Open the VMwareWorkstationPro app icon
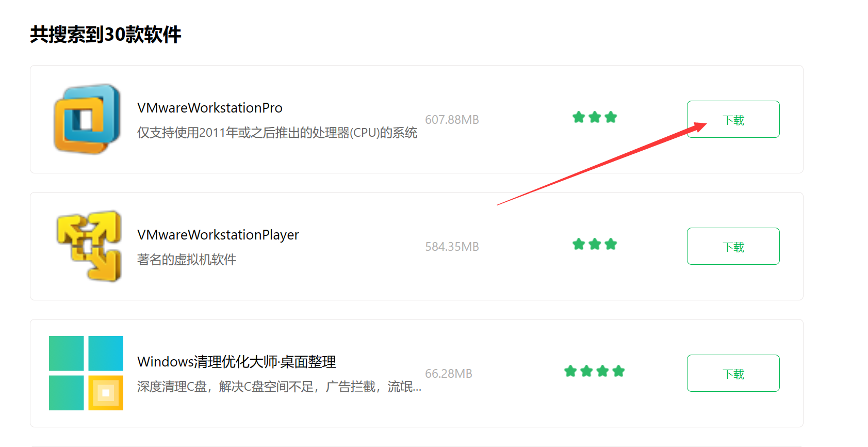The image size is (868, 447). coord(87,119)
